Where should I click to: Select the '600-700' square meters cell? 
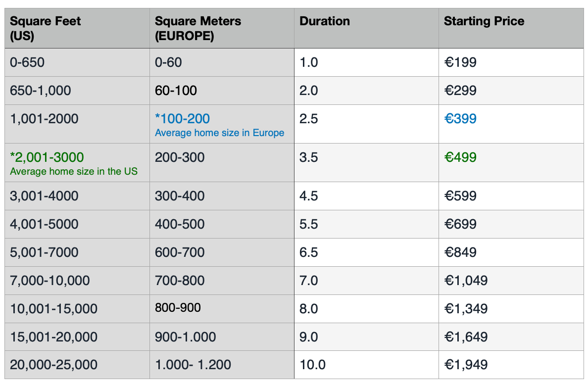(x=222, y=252)
